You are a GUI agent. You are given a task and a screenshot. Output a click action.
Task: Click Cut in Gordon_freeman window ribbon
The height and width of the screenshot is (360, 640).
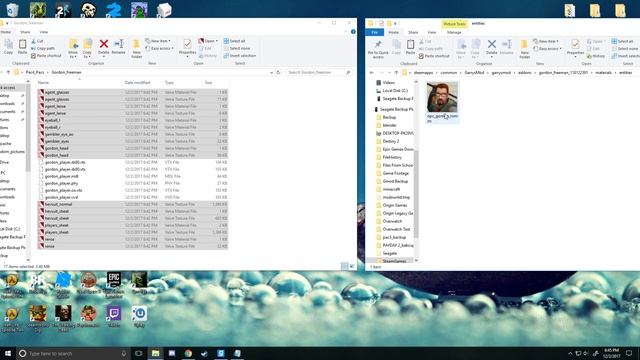pyautogui.click(x=37, y=41)
